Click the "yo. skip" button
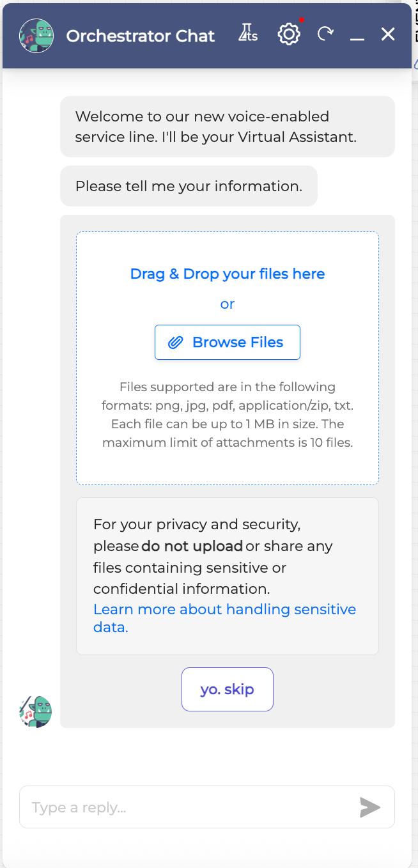The image size is (418, 868). click(227, 690)
